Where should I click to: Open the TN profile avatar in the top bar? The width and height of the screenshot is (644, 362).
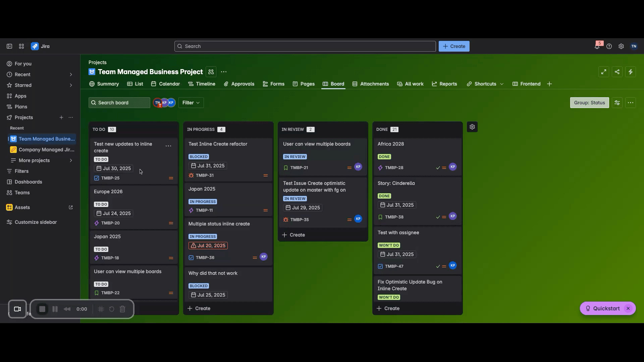(x=634, y=46)
